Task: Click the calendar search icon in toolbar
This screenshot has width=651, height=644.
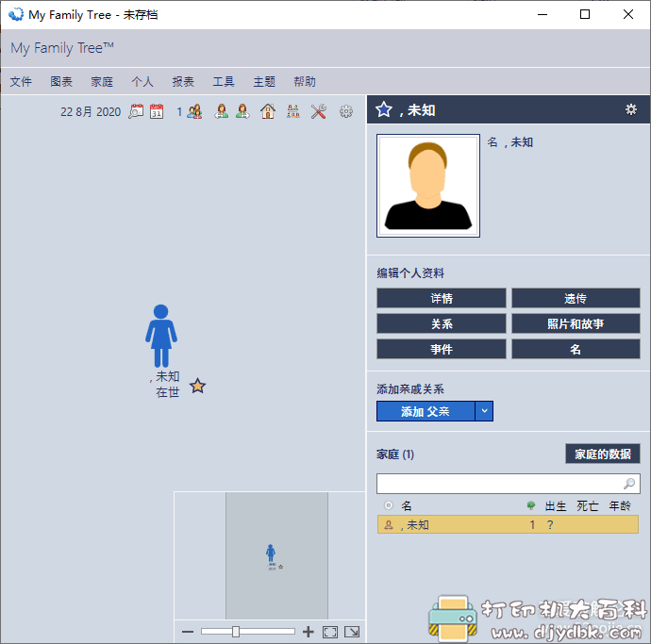Action: (x=136, y=111)
